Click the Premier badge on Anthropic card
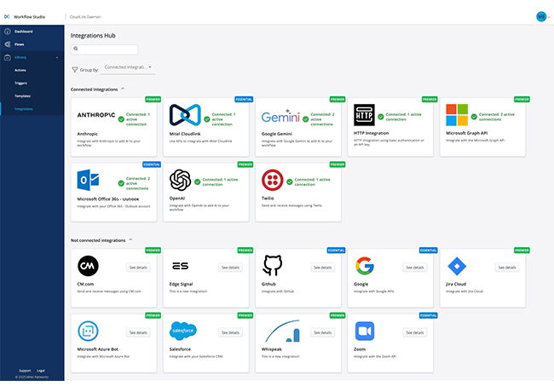554x392 pixels. pyautogui.click(x=153, y=99)
